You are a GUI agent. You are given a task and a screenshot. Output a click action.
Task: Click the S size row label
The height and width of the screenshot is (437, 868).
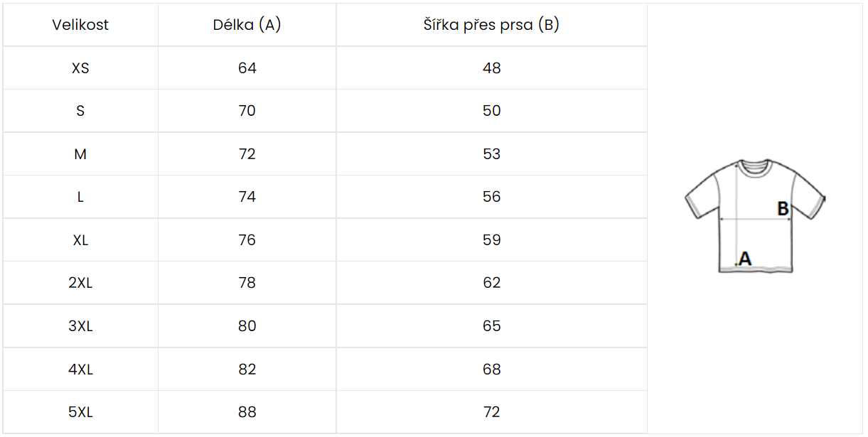(80, 111)
